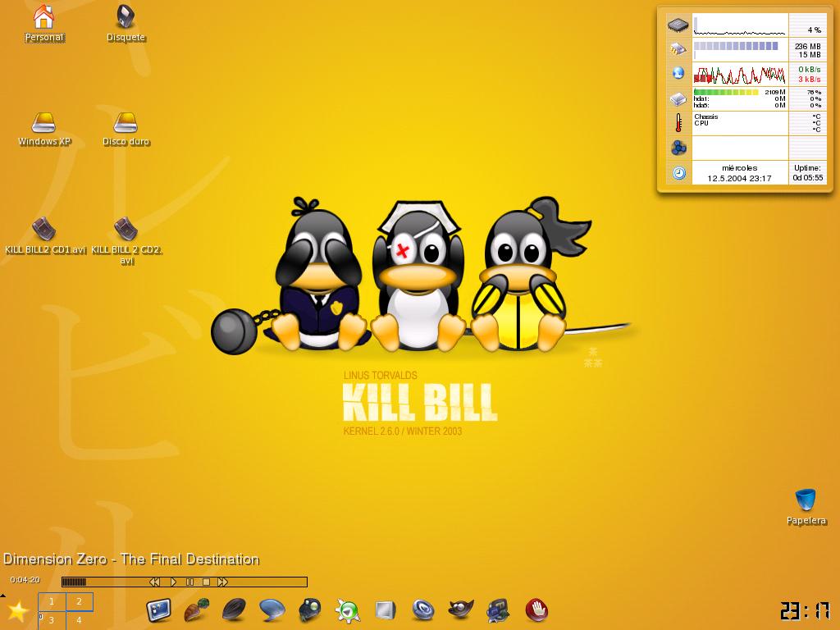
Task: Click the red stop-hand icon in the dock
Action: point(536,610)
